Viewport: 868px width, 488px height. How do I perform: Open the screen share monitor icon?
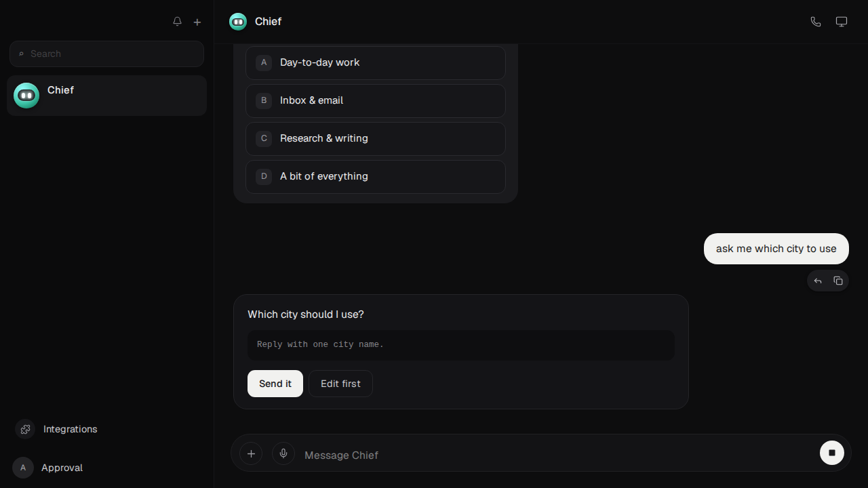(x=842, y=22)
